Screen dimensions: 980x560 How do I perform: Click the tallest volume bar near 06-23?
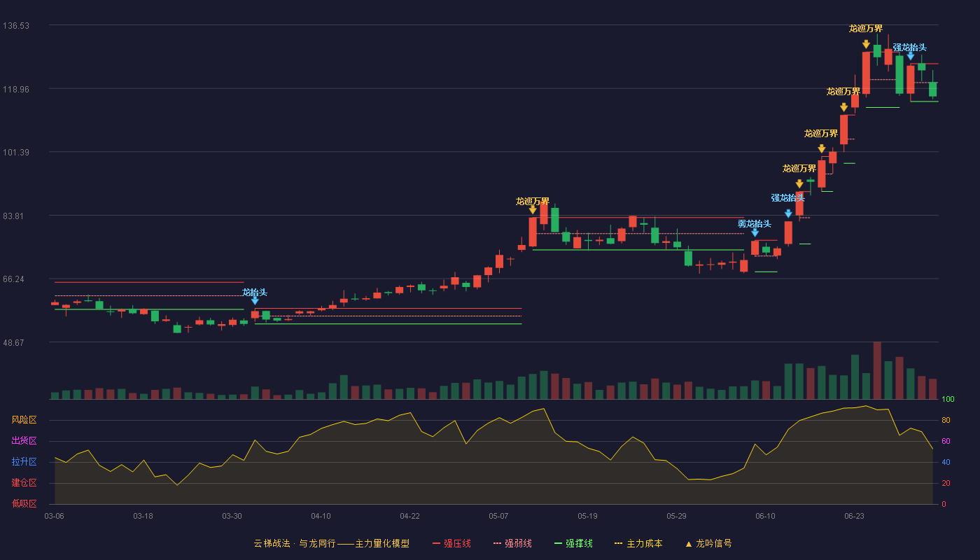pos(877,370)
